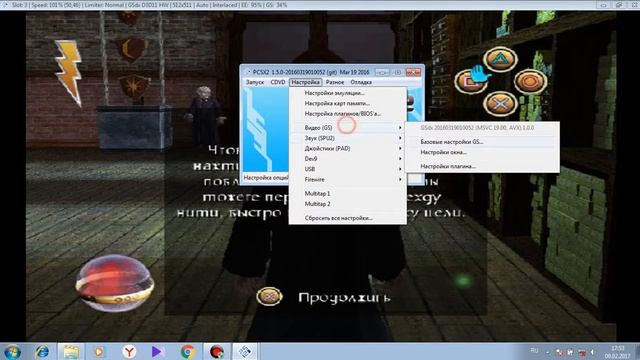
Task: Click the circle button icon in game
Action: click(530, 82)
